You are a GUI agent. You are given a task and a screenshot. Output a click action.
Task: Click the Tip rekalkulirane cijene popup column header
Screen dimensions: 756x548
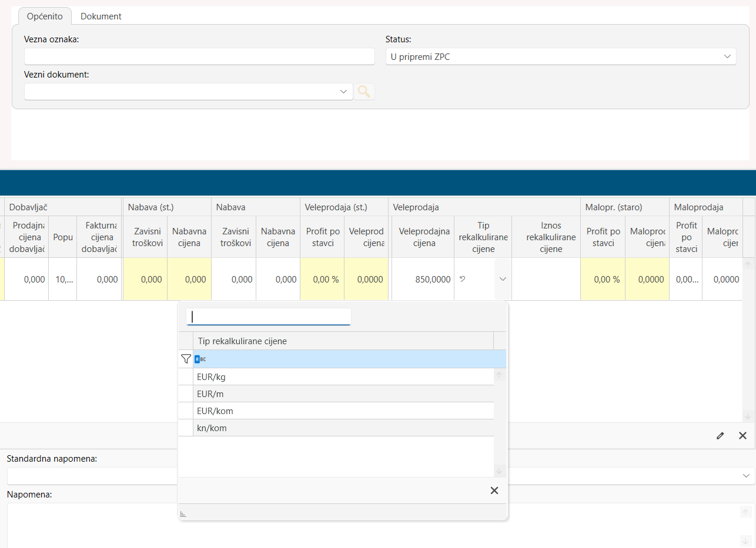pyautogui.click(x=343, y=341)
